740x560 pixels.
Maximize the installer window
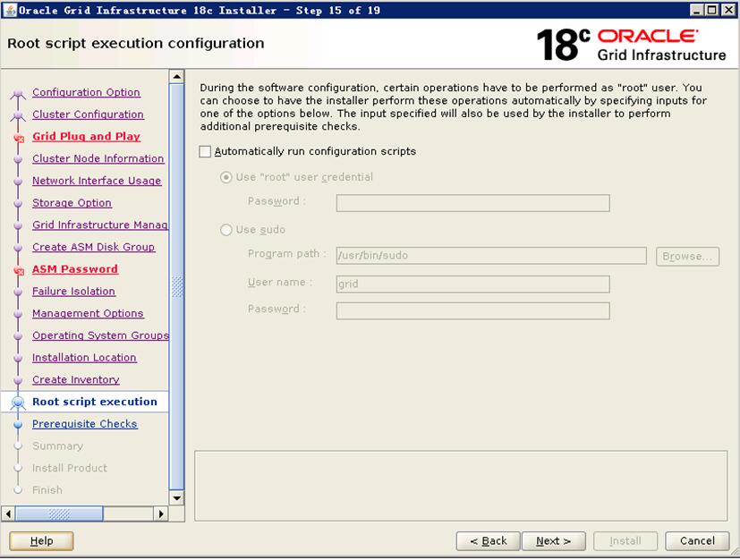[x=711, y=10]
